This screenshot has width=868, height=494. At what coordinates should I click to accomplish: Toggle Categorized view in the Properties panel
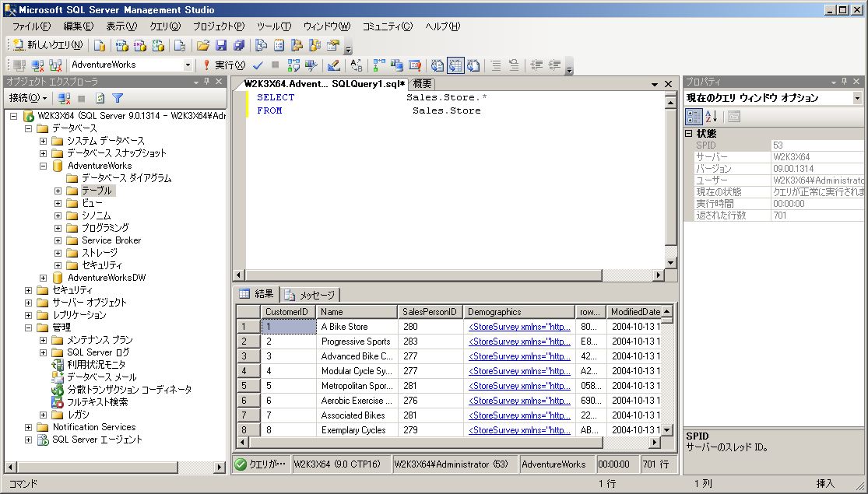coord(694,116)
